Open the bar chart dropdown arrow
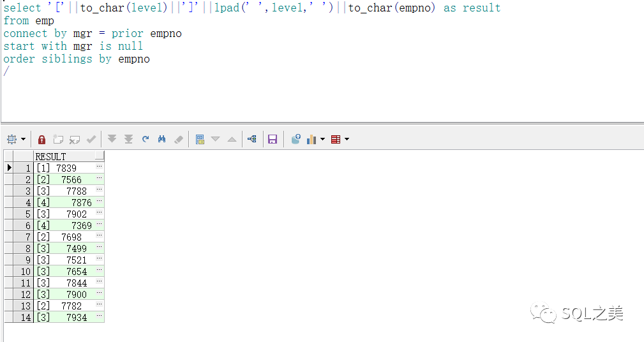This screenshot has height=342, width=644. [322, 140]
